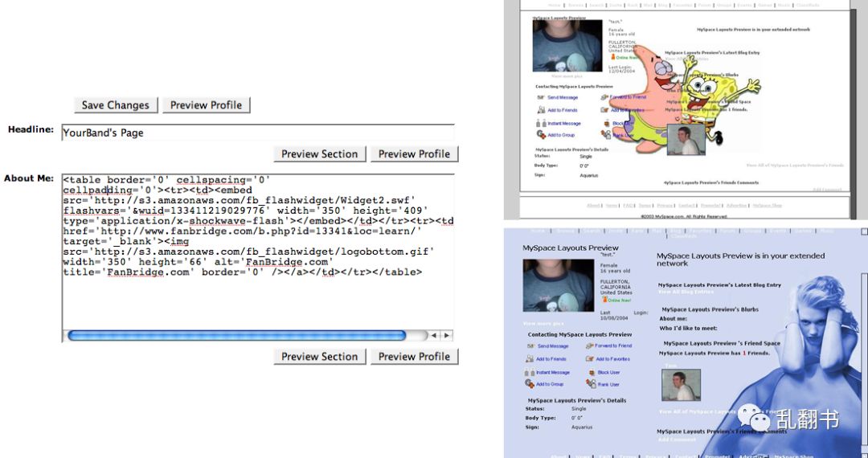Click Instant Message icon in SpongeBob preview
This screenshot has height=458, width=868.
(541, 124)
